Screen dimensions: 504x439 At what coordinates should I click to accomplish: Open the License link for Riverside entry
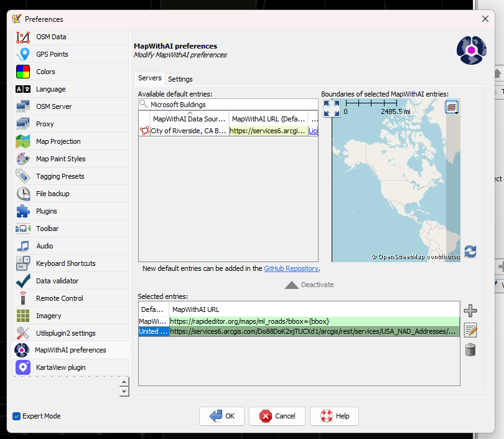(x=313, y=131)
